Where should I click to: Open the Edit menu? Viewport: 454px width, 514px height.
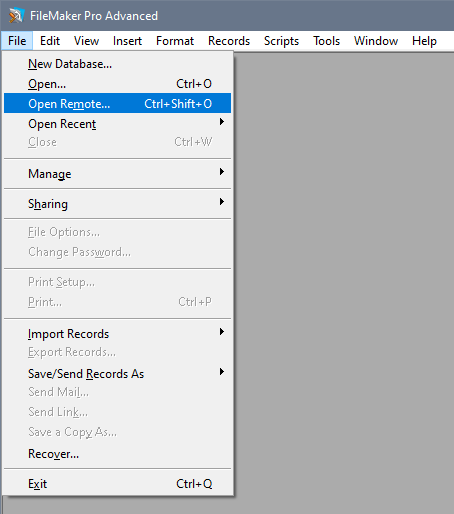[x=50, y=41]
